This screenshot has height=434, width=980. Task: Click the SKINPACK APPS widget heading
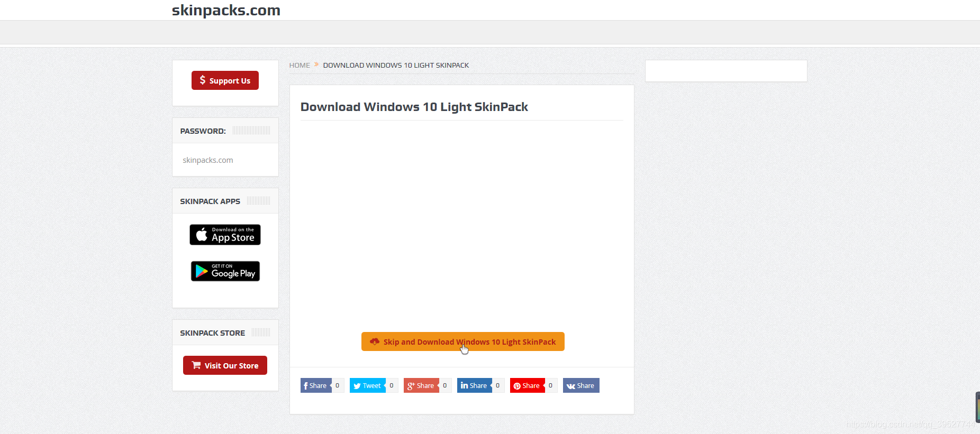click(x=210, y=201)
